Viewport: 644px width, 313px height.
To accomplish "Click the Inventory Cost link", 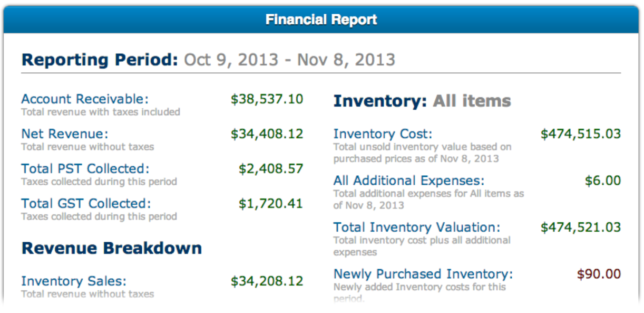I will point(383,134).
